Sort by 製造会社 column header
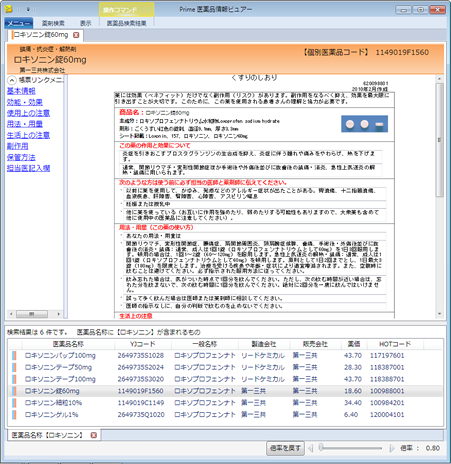This screenshot has height=464, width=451. point(264,344)
